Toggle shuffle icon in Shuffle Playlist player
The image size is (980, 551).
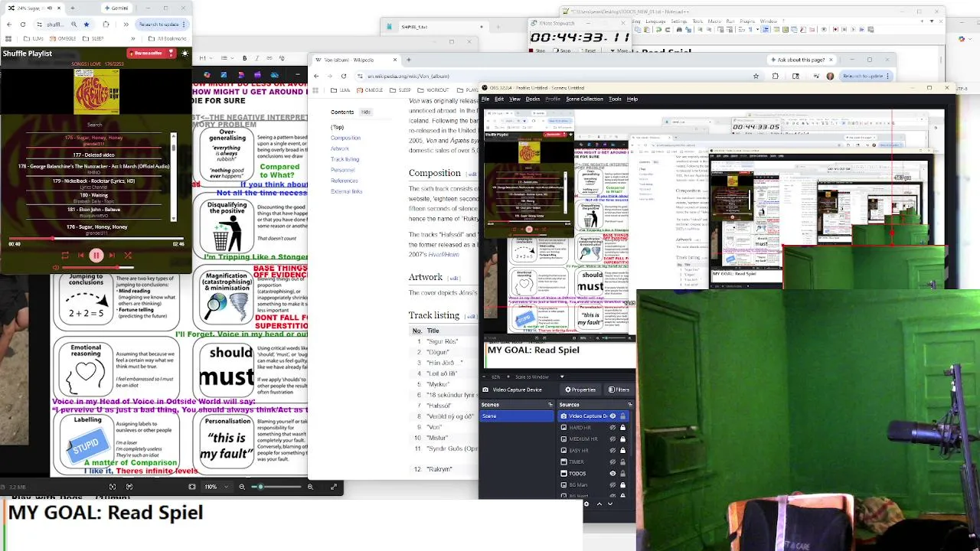128,256
